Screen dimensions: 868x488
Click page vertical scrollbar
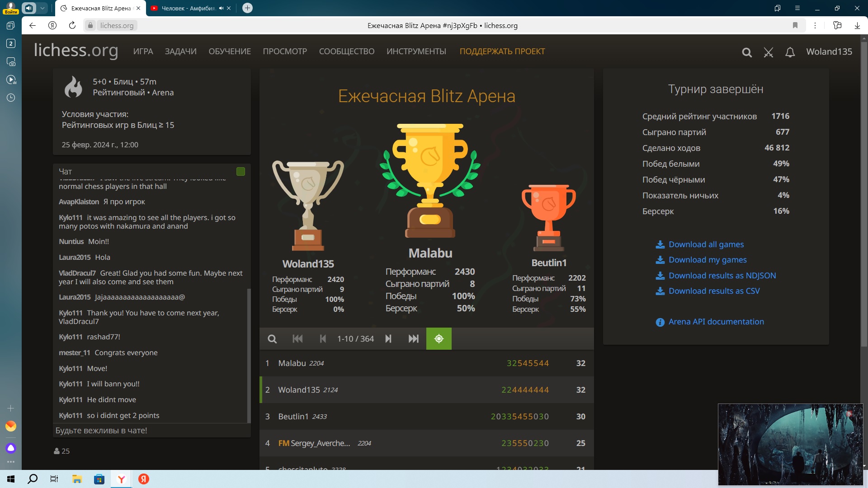tap(864, 194)
